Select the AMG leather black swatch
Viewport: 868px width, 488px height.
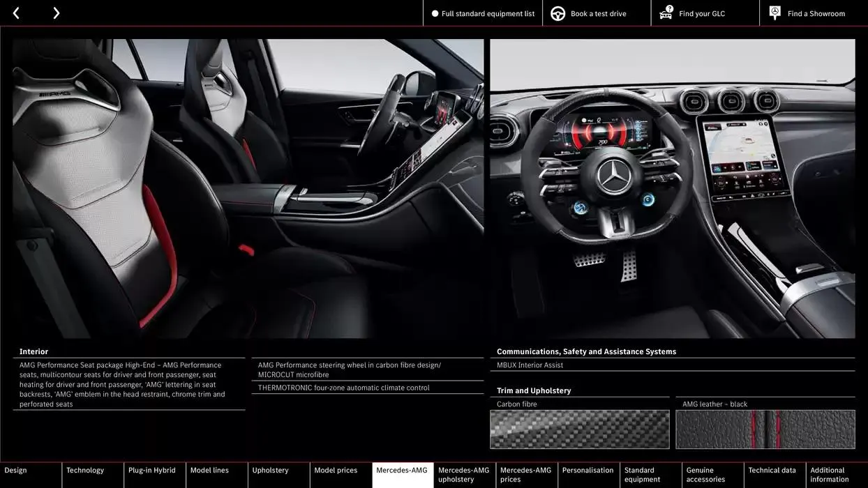765,429
